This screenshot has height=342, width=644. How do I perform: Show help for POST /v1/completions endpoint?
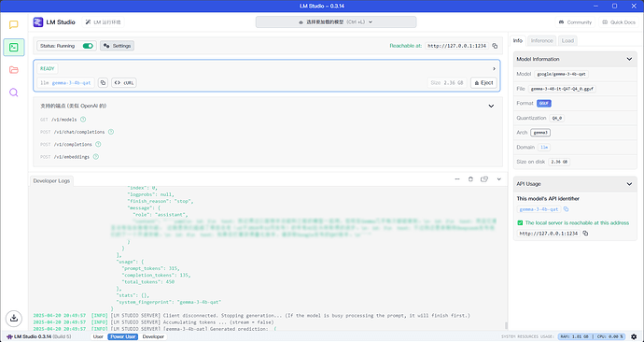click(98, 144)
